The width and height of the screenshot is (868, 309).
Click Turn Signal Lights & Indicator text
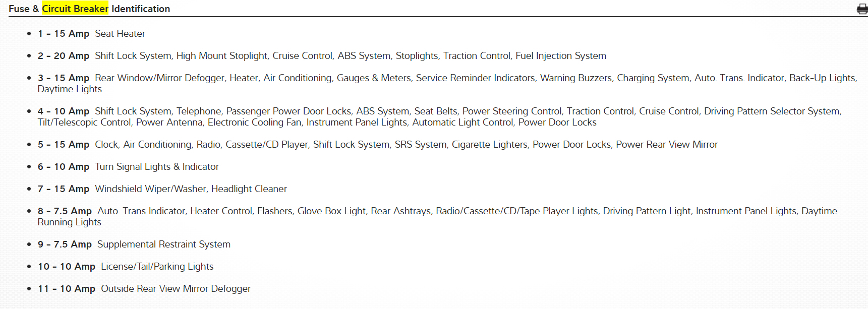point(157,167)
